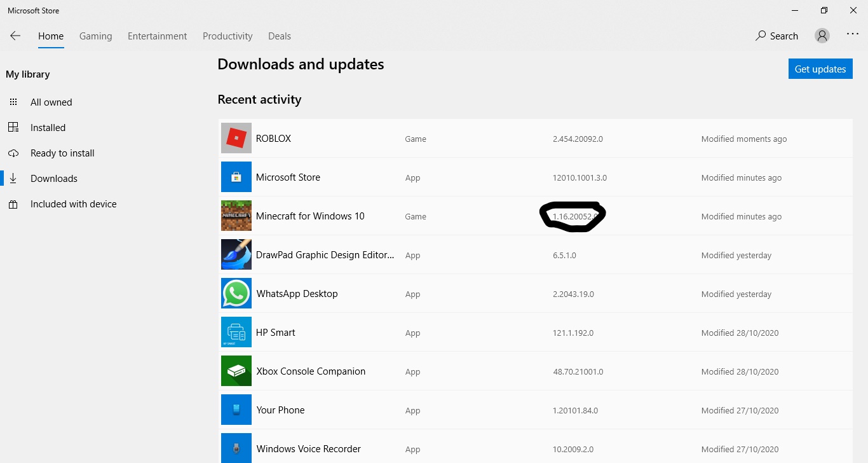Click the Recent activity heading
Screen dimensions: 868x463
[x=259, y=99]
